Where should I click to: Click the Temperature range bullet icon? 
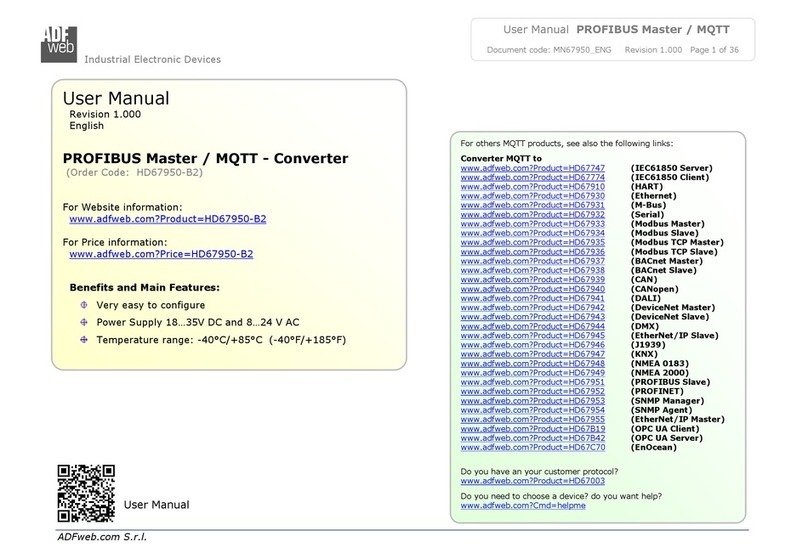[x=84, y=340]
